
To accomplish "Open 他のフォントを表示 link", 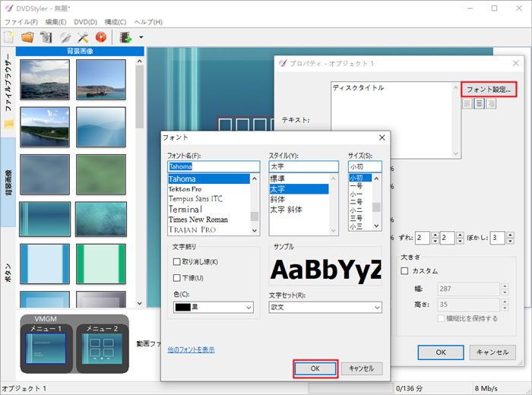I will 191,350.
